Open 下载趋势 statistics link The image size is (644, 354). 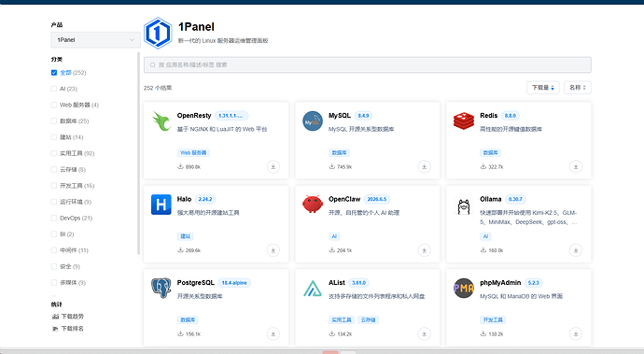coord(72,317)
